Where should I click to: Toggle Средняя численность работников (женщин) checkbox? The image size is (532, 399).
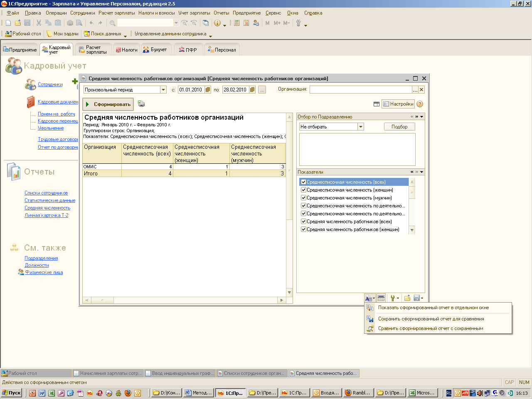303,229
